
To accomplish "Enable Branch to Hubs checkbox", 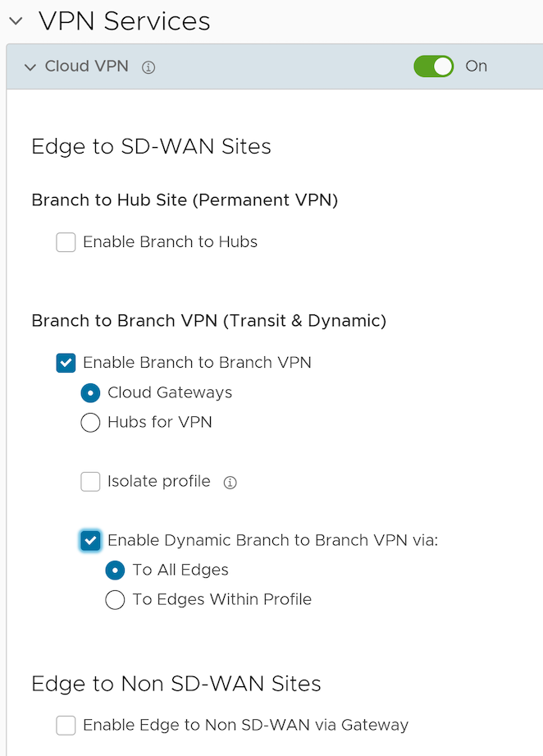I will click(x=66, y=242).
